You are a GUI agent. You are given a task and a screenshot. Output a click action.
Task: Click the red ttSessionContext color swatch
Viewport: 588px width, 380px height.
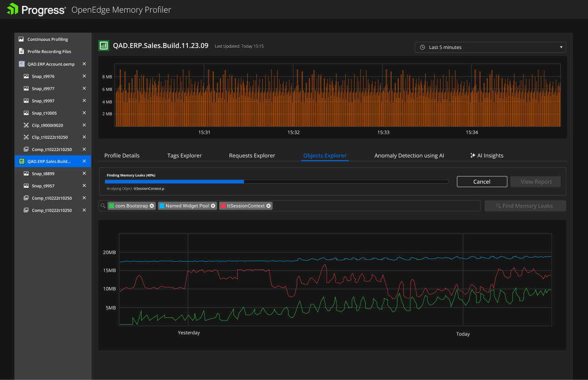click(223, 206)
